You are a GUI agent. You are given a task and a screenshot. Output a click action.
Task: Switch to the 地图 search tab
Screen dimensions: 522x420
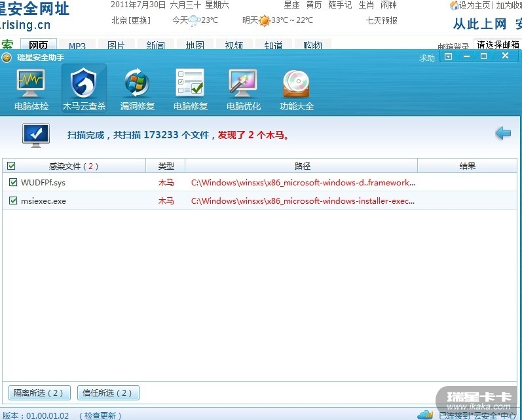tap(195, 45)
